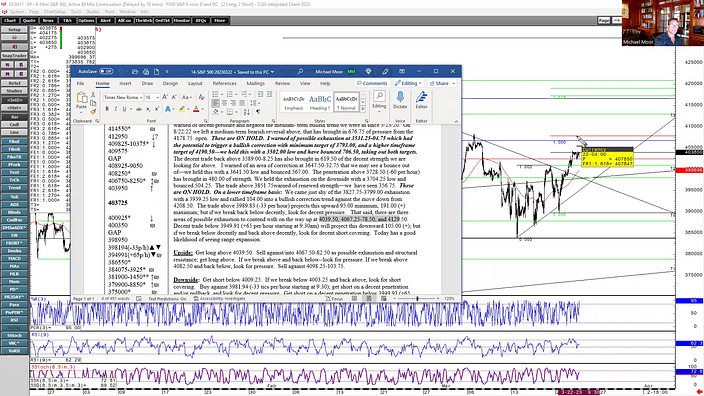This screenshot has height=396, width=704.
Task: Click the Italic formatting icon
Action: (115, 109)
